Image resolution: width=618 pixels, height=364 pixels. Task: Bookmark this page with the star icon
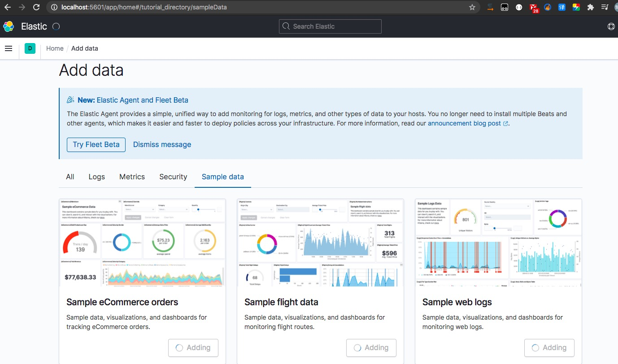472,7
